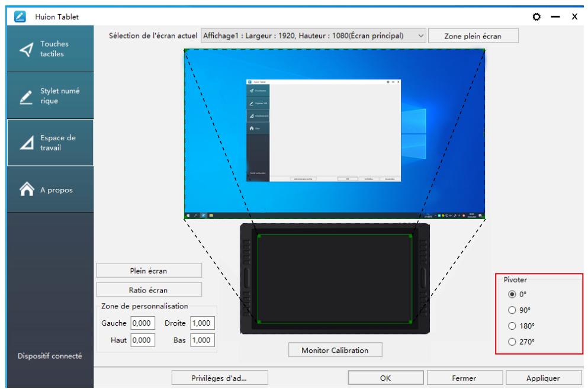Click the Privilèges d'ad... button
This screenshot has height=389, width=588.
(x=220, y=378)
